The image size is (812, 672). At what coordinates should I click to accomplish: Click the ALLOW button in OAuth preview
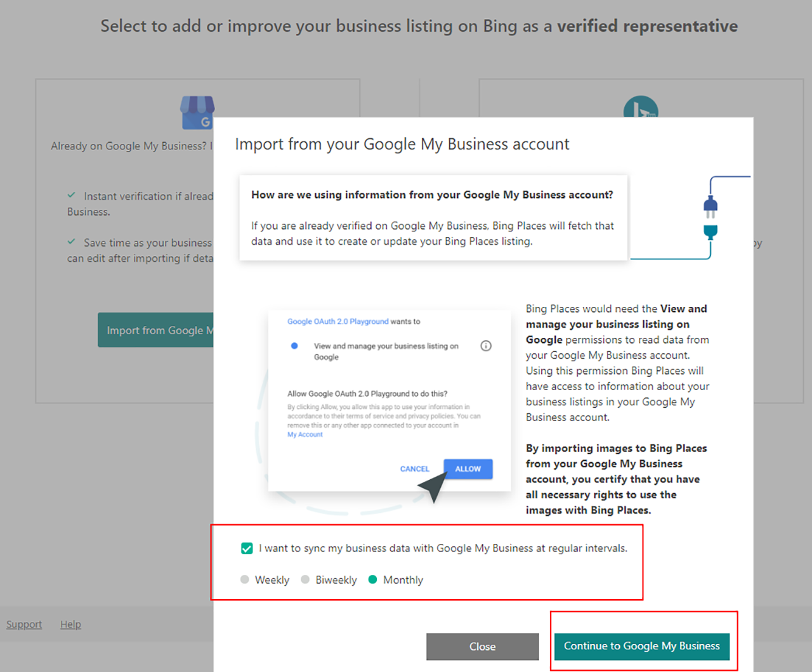point(468,469)
